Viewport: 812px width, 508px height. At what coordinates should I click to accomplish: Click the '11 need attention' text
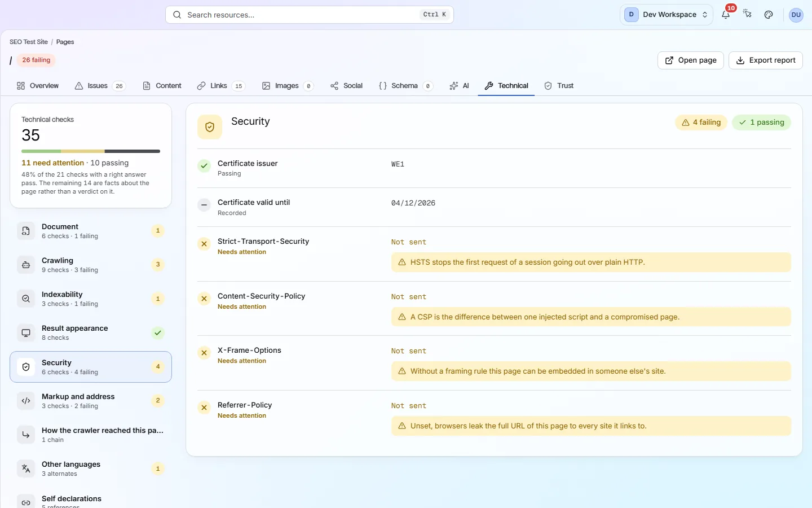click(52, 163)
